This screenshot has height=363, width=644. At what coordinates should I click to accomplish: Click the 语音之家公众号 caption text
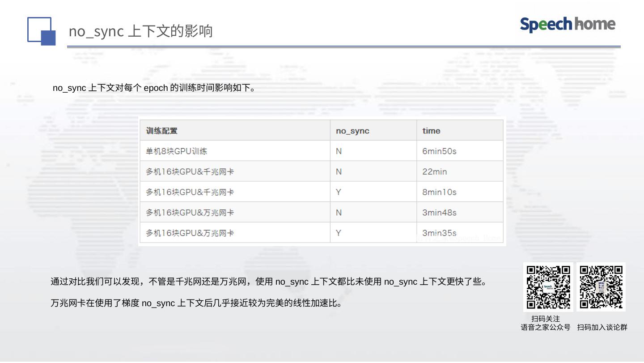point(545,328)
